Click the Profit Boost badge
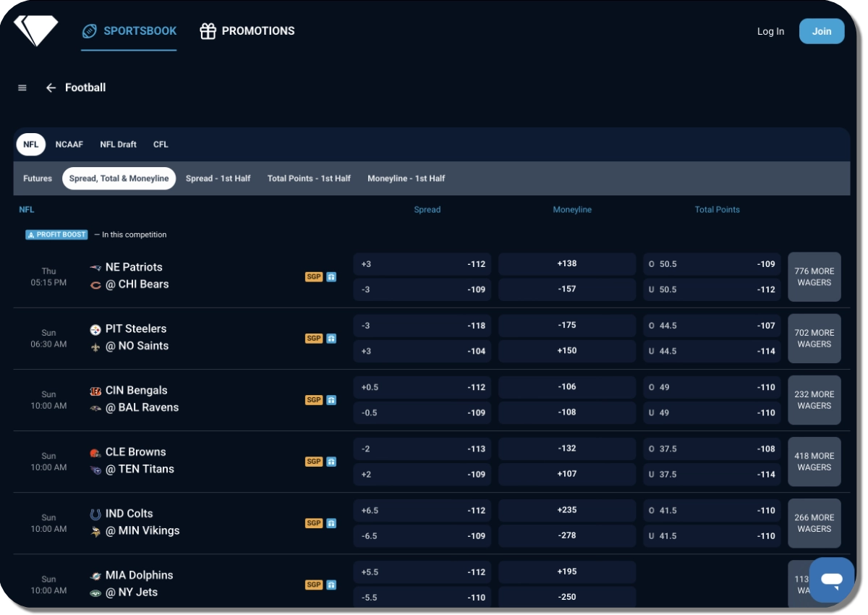Image resolution: width=868 pixels, height=615 pixels. (56, 234)
